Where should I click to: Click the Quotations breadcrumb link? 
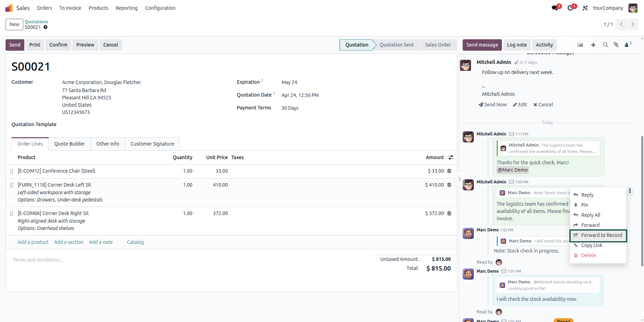click(36, 22)
